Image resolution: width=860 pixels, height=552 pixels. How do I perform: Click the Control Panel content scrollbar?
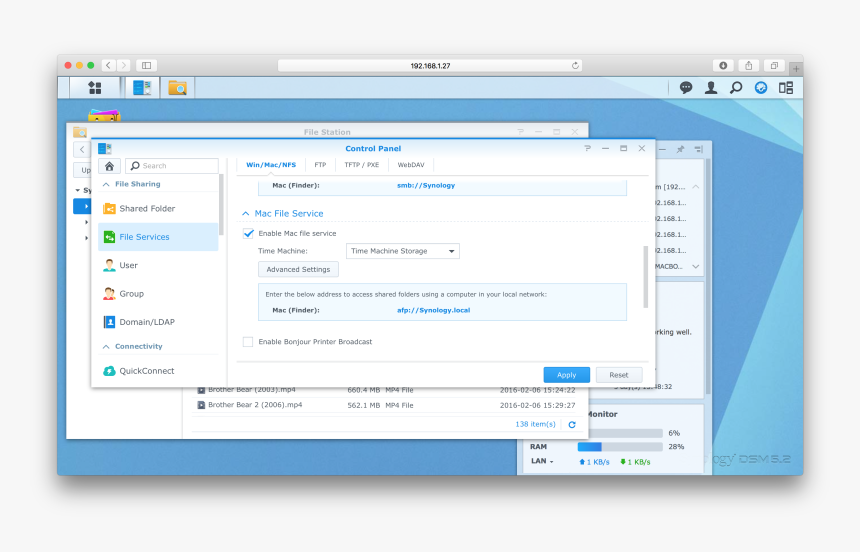(x=646, y=277)
